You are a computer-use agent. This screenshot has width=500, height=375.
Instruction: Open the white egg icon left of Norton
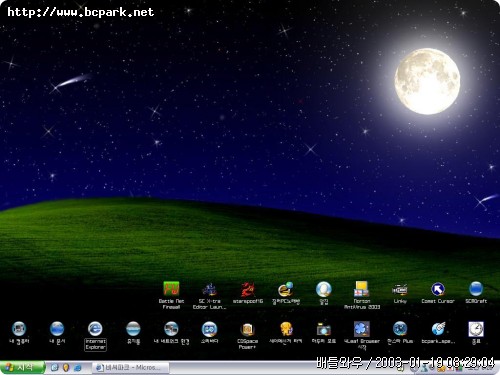coord(324,289)
